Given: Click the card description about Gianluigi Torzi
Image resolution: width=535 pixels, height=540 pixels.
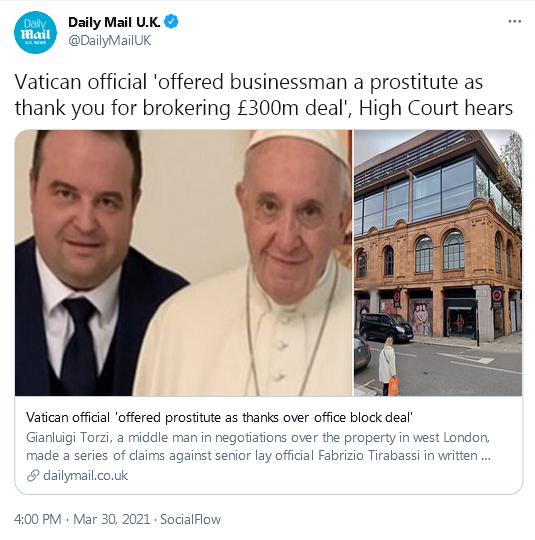Looking at the screenshot, I should 258,446.
